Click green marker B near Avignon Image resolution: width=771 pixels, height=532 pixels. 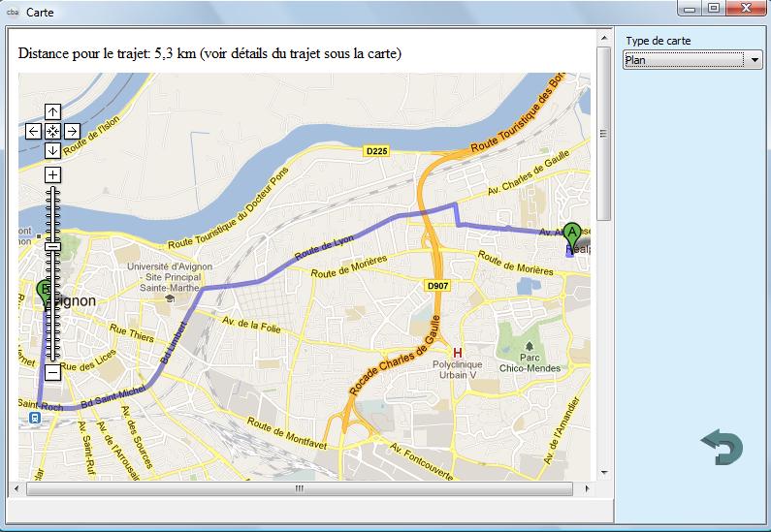(44, 293)
